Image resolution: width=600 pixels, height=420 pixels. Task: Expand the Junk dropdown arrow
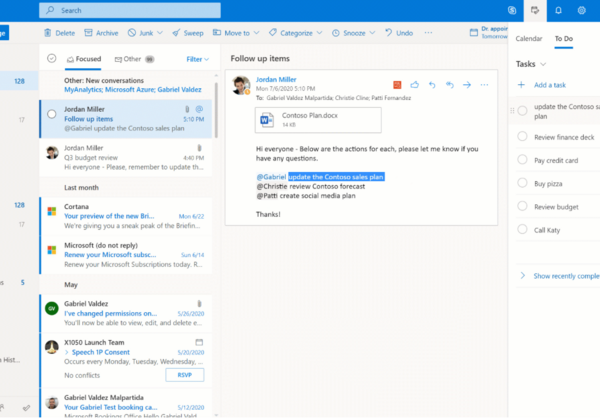pyautogui.click(x=160, y=33)
